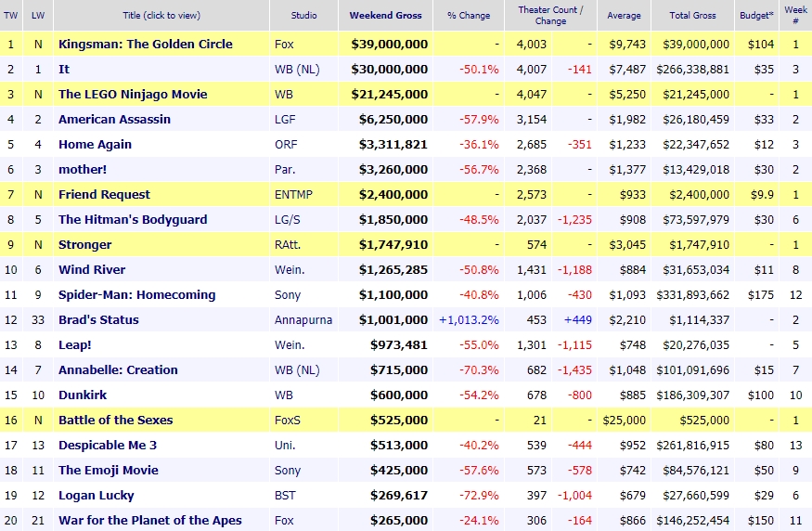812x531 pixels.
Task: Select the +1,013.2% change value
Action: [x=469, y=319]
